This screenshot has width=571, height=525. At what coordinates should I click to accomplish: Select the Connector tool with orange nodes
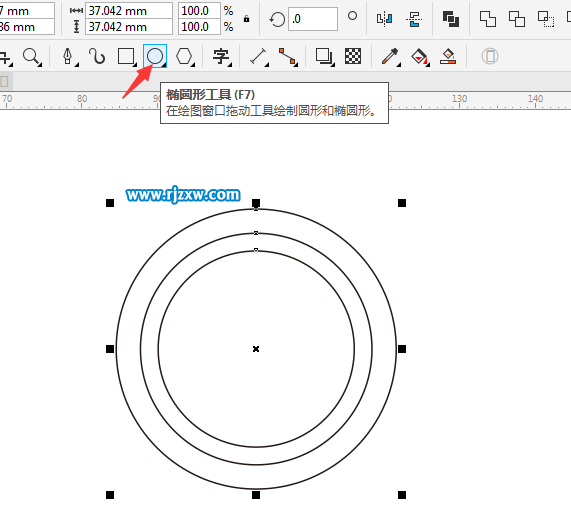[288, 57]
